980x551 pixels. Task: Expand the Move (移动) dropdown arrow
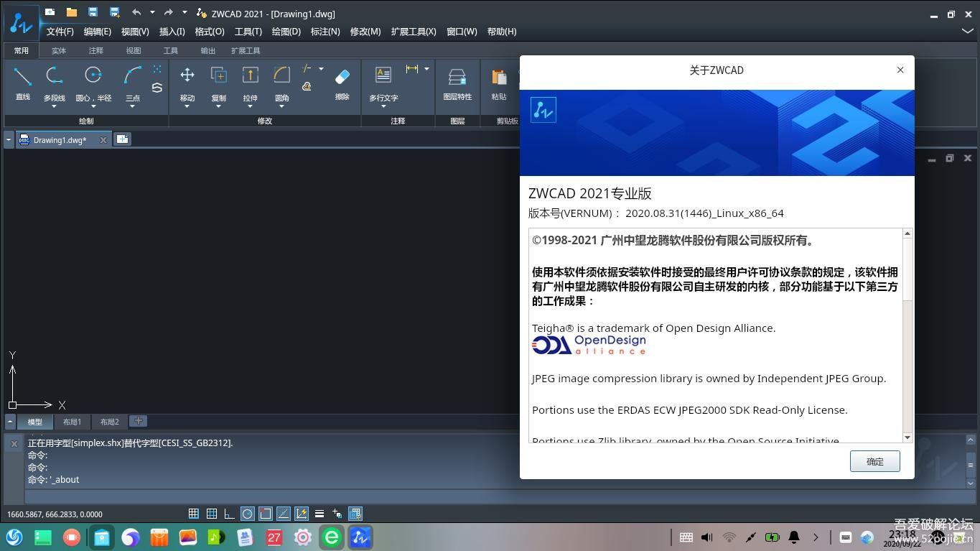click(187, 106)
